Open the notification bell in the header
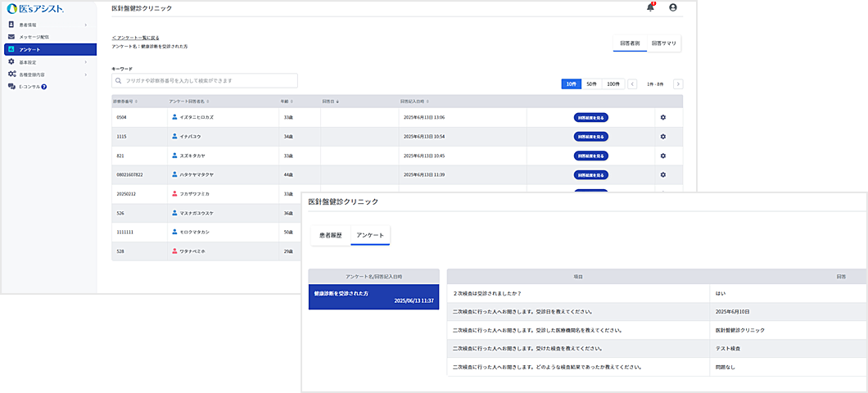 tap(650, 7)
